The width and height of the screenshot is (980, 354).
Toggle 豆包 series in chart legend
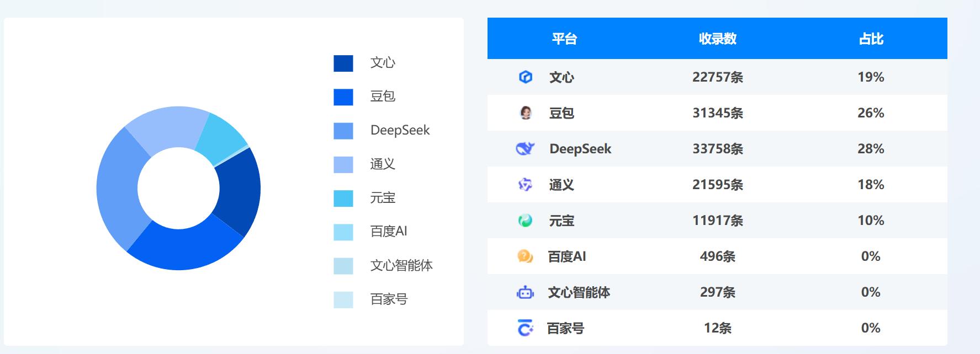click(x=382, y=96)
